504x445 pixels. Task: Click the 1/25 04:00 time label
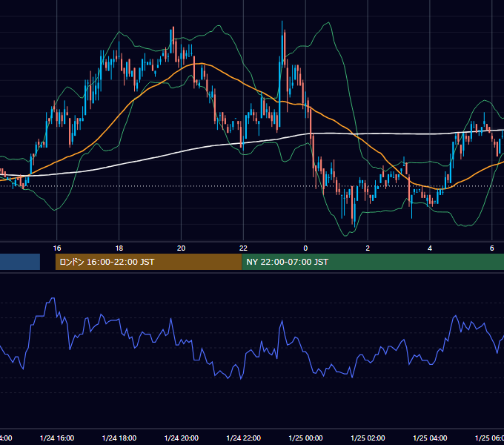point(430,438)
